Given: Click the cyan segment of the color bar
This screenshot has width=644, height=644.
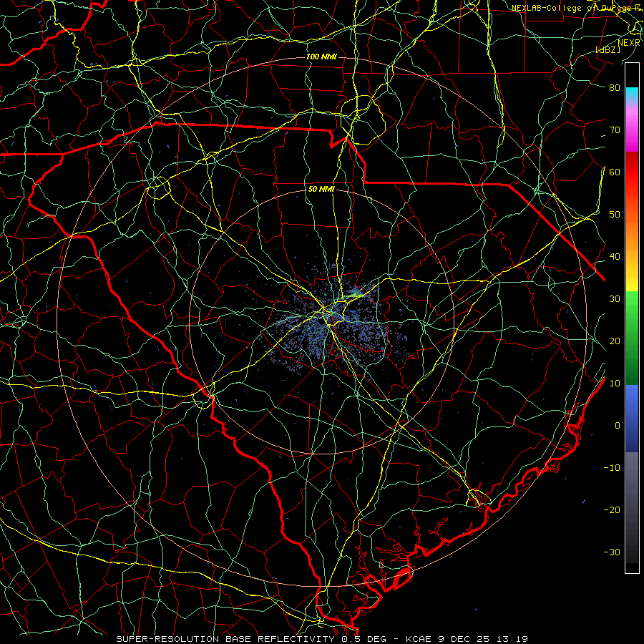Looking at the screenshot, I should (632, 94).
